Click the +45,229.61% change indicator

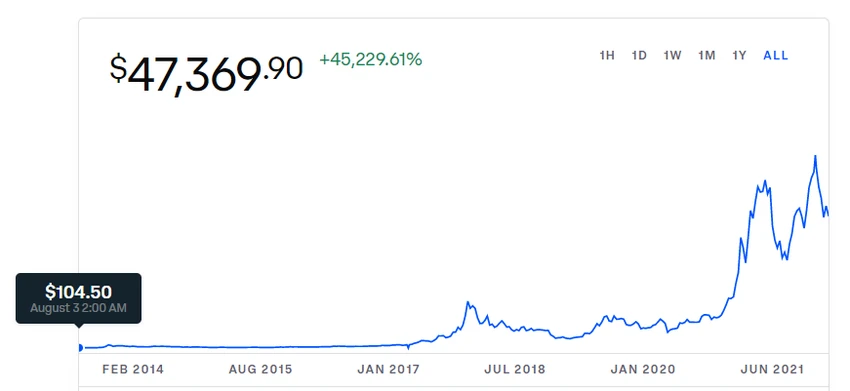(x=371, y=60)
